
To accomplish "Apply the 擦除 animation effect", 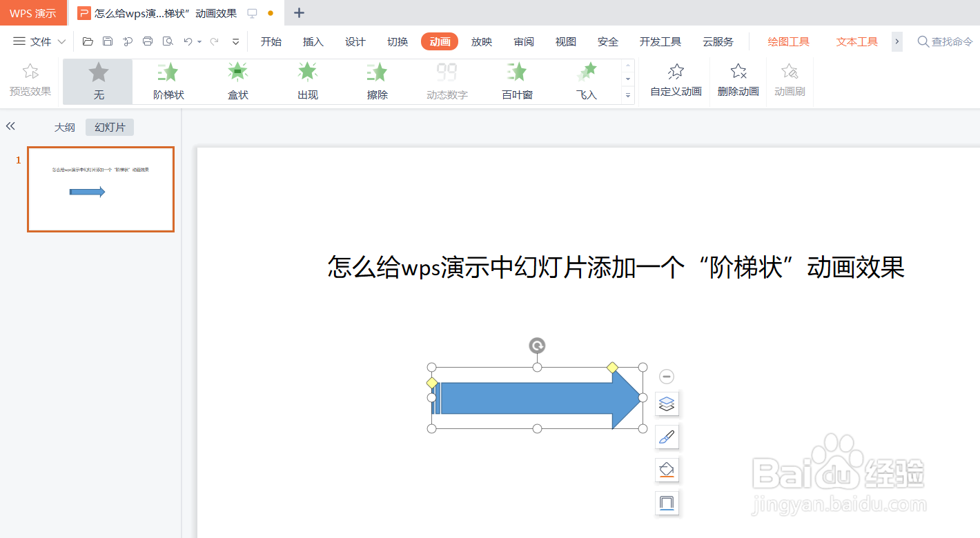I will tap(378, 81).
